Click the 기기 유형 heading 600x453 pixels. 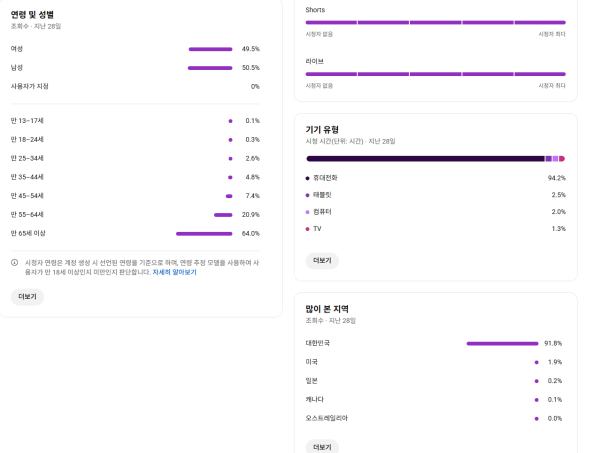pyautogui.click(x=322, y=129)
